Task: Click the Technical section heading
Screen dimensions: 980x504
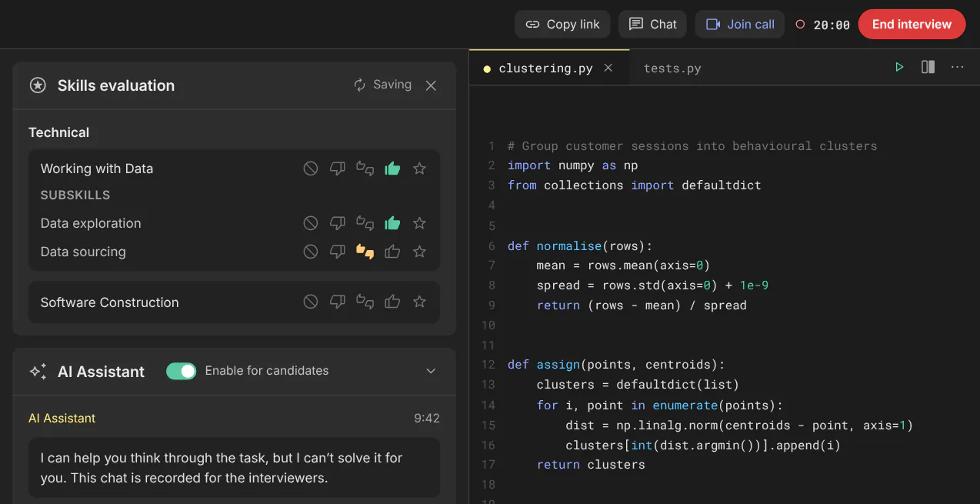Action: (x=58, y=132)
